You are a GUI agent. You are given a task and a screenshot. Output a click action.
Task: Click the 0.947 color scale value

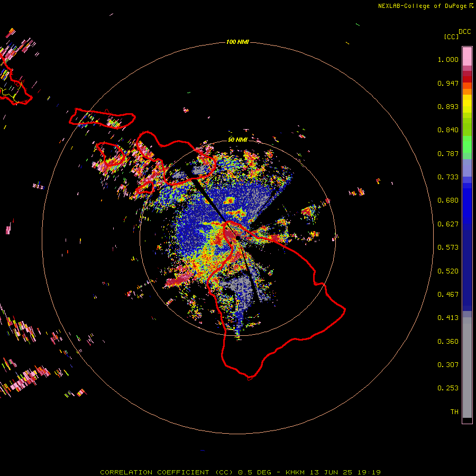click(448, 83)
